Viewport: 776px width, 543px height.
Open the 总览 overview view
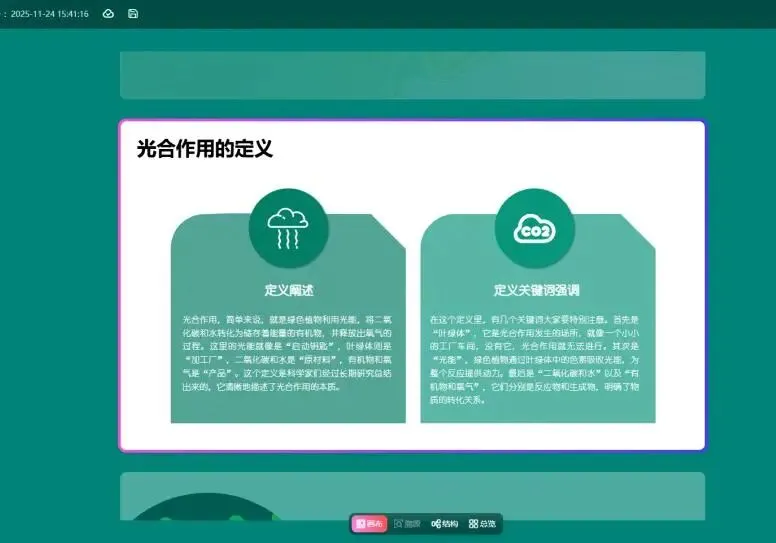click(x=482, y=524)
